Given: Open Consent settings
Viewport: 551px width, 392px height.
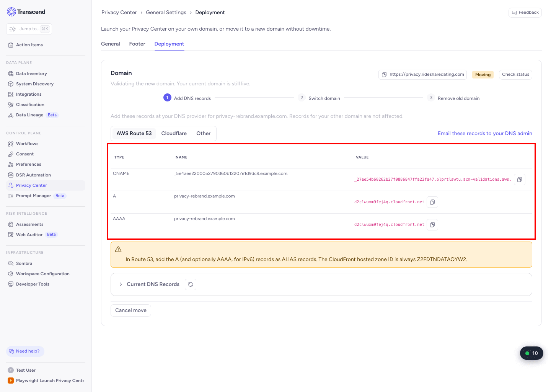Looking at the screenshot, I should [x=25, y=154].
